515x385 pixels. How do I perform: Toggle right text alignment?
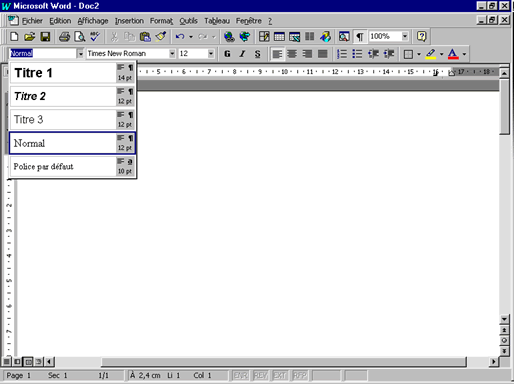click(x=307, y=54)
